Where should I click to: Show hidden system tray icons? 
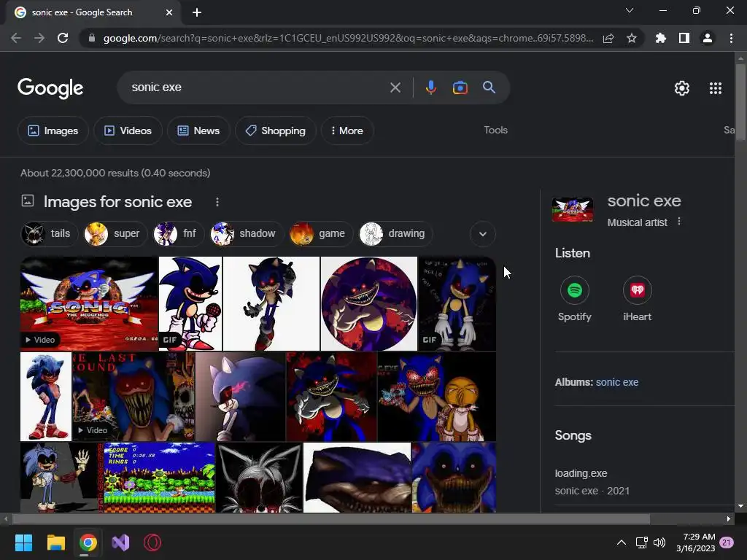pyautogui.click(x=622, y=542)
